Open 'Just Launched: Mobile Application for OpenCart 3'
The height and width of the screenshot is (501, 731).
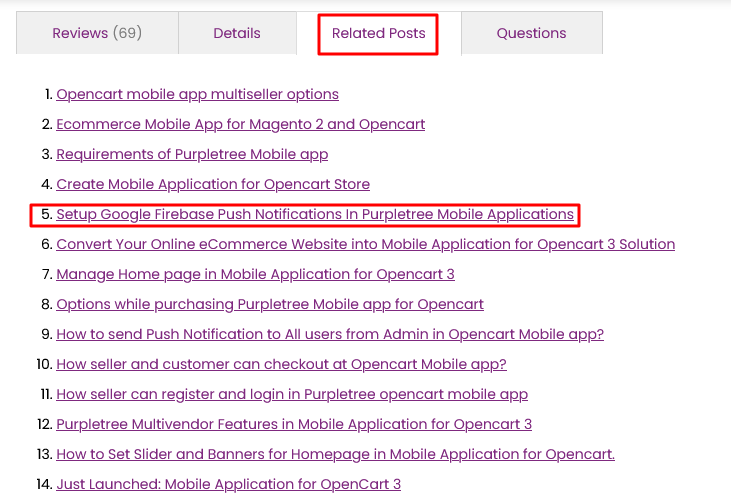pyautogui.click(x=228, y=484)
